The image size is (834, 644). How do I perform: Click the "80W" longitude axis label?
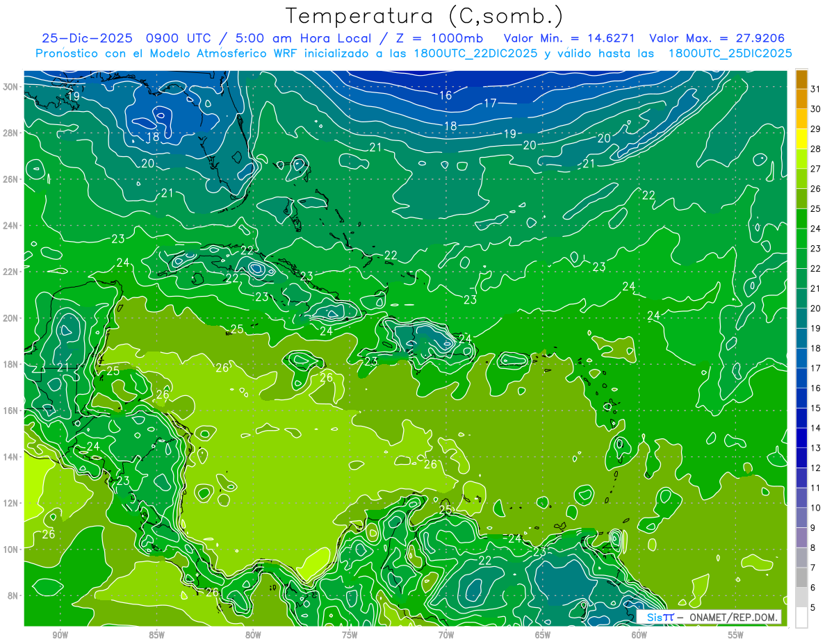253,635
